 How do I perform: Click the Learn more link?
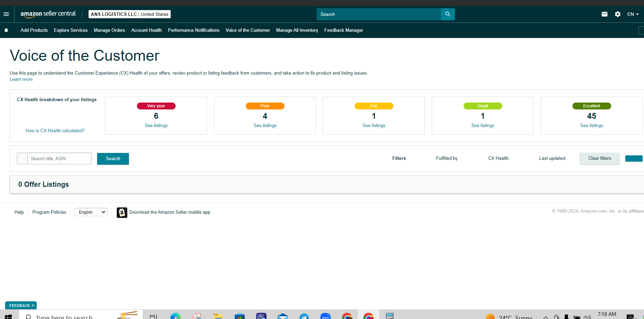(x=21, y=79)
